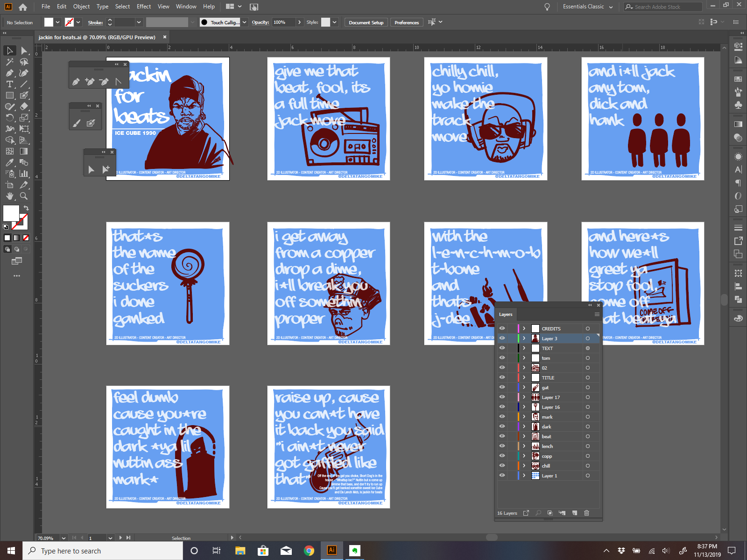Open the stroke weight dropdown
The width and height of the screenshot is (747, 560).
(x=139, y=22)
